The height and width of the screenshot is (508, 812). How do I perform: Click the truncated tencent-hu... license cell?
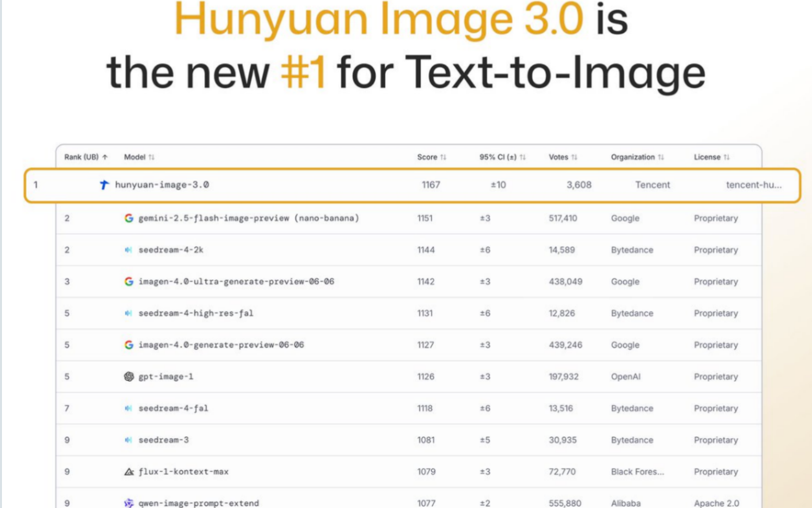click(x=753, y=185)
